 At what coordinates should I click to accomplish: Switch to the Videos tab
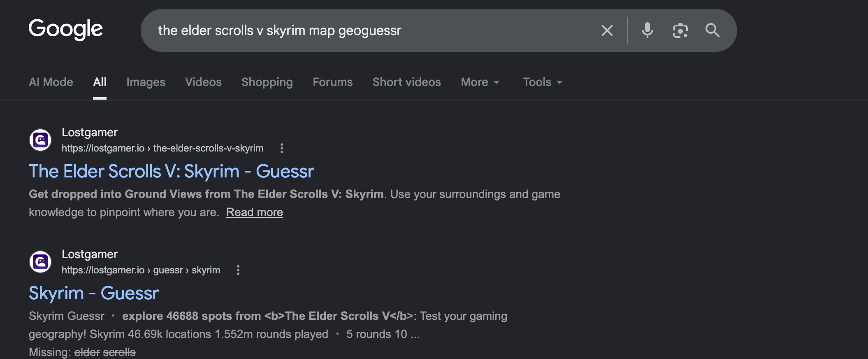pos(203,82)
